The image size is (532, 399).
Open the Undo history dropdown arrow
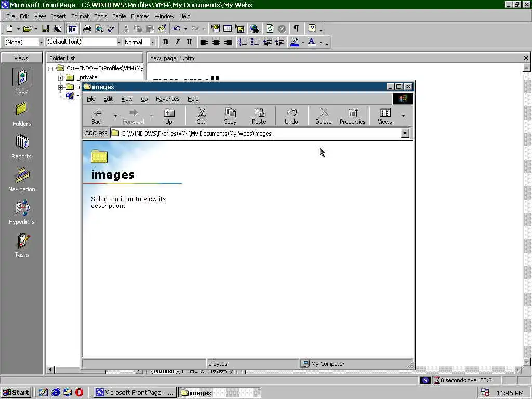[x=185, y=29]
